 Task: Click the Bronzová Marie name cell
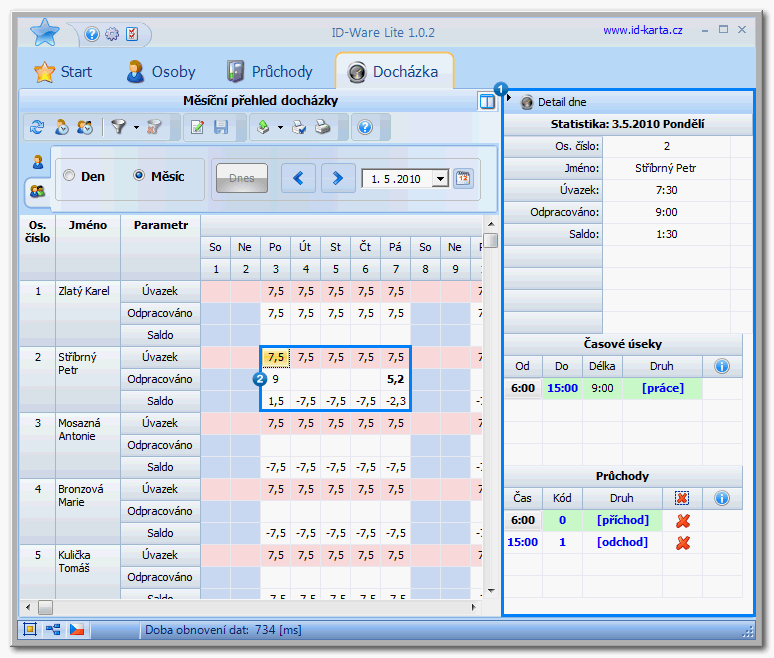click(x=87, y=511)
